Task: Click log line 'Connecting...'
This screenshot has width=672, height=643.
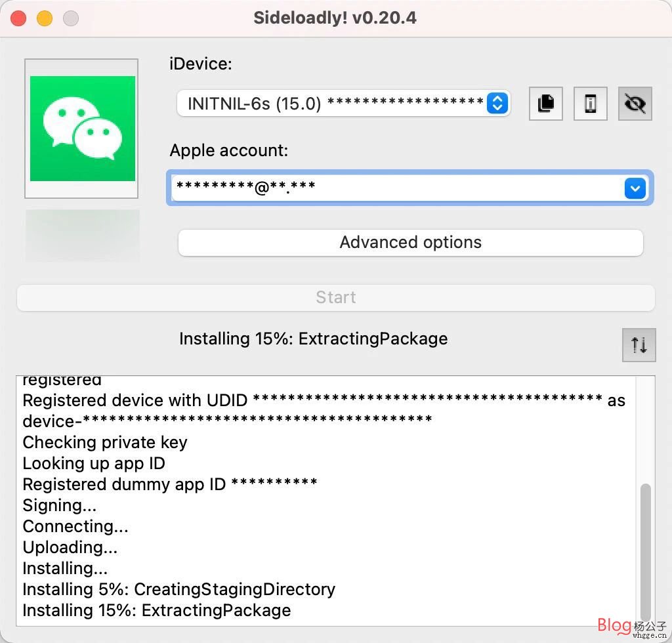Action: 75,526
